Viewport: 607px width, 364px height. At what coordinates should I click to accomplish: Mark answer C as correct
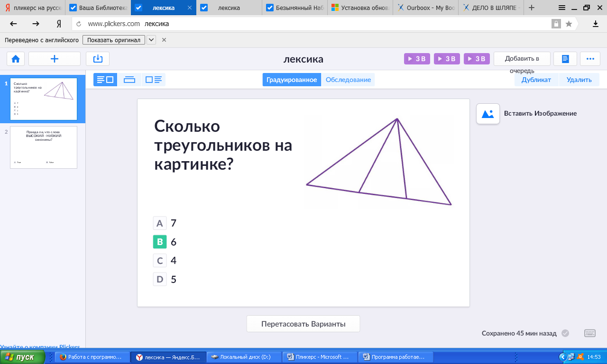pos(160,261)
